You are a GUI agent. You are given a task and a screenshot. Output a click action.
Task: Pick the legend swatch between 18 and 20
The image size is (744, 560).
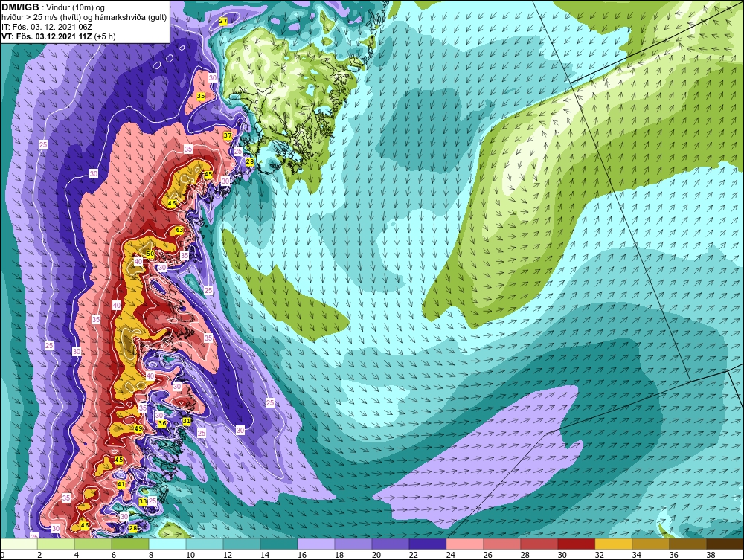[353, 544]
